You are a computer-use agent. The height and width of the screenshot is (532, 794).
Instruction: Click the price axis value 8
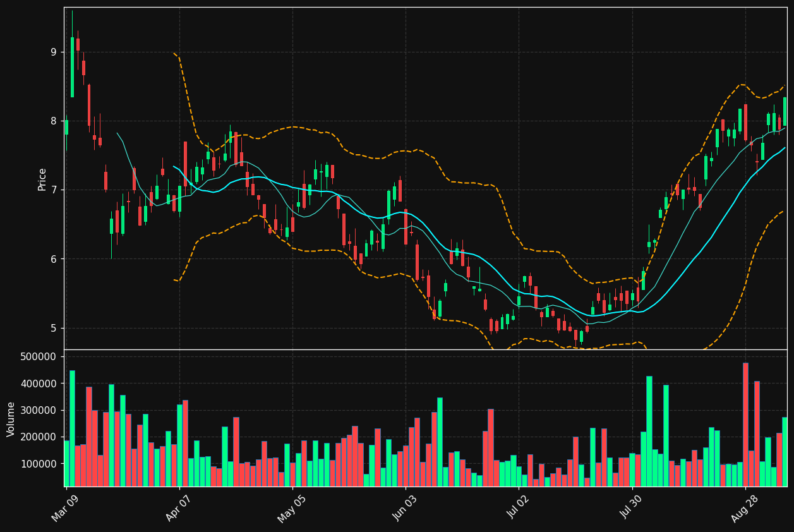[x=53, y=121]
